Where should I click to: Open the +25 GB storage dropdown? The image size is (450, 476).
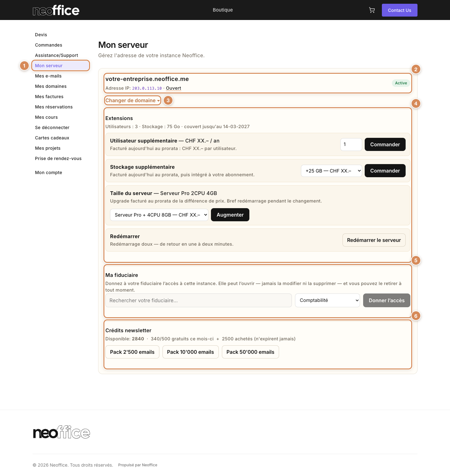pos(331,171)
